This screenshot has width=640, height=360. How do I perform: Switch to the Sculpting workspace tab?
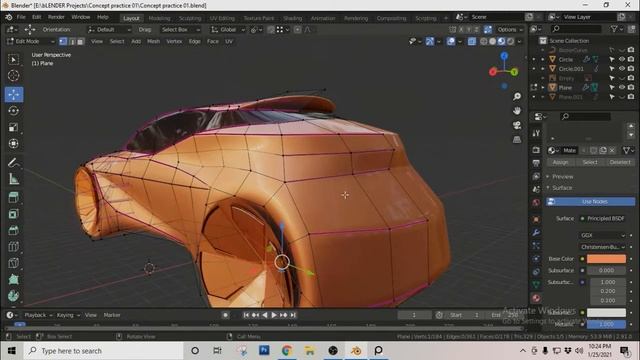190,18
